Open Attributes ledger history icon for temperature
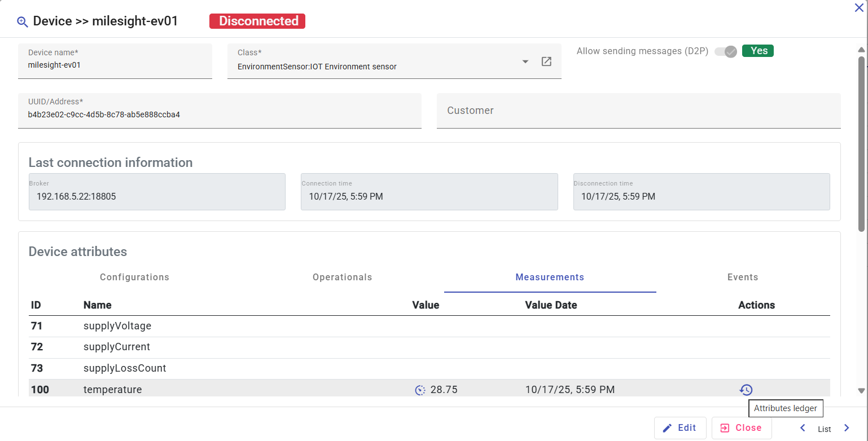 (746, 390)
